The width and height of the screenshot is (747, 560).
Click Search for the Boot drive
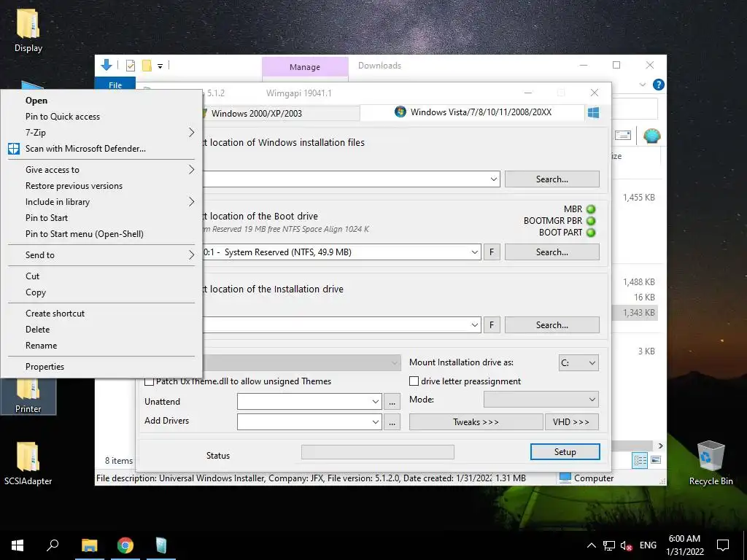tap(551, 252)
